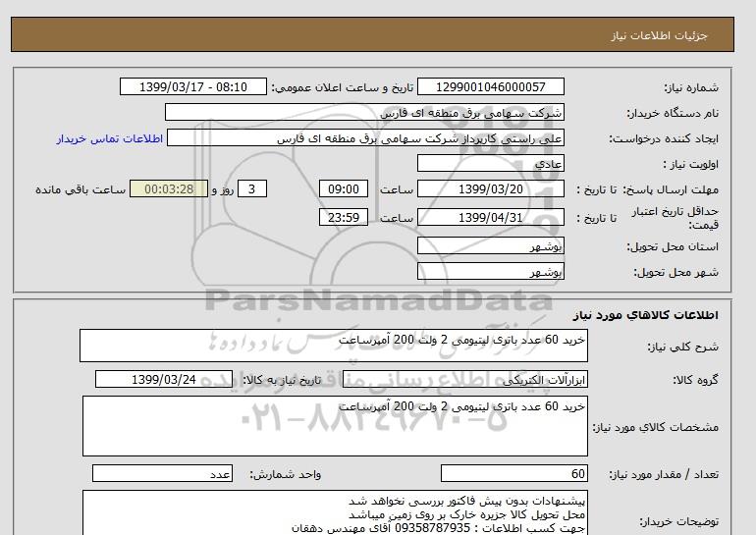Click the response deadline date 1399/03/20
Viewport: 756px width, 535px height.
point(490,188)
